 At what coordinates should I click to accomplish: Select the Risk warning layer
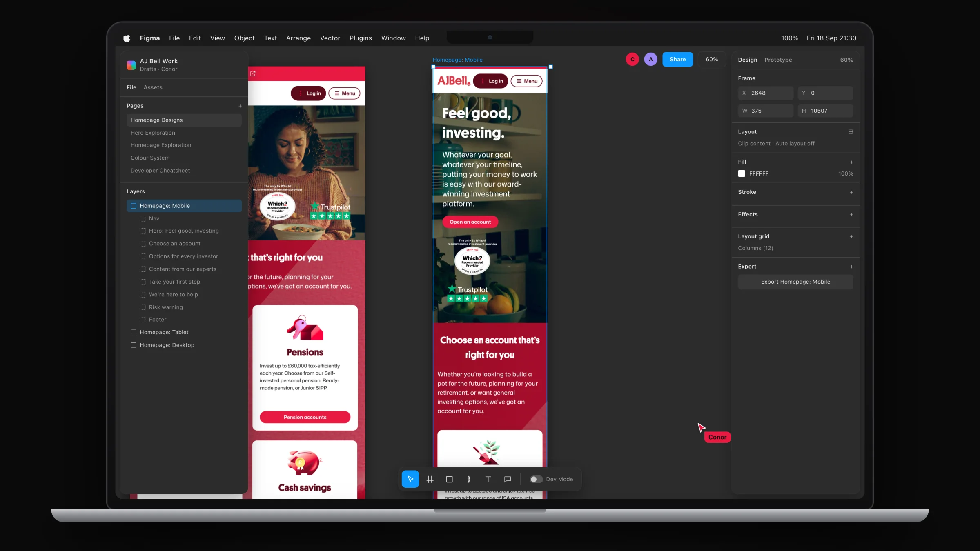click(x=184, y=307)
